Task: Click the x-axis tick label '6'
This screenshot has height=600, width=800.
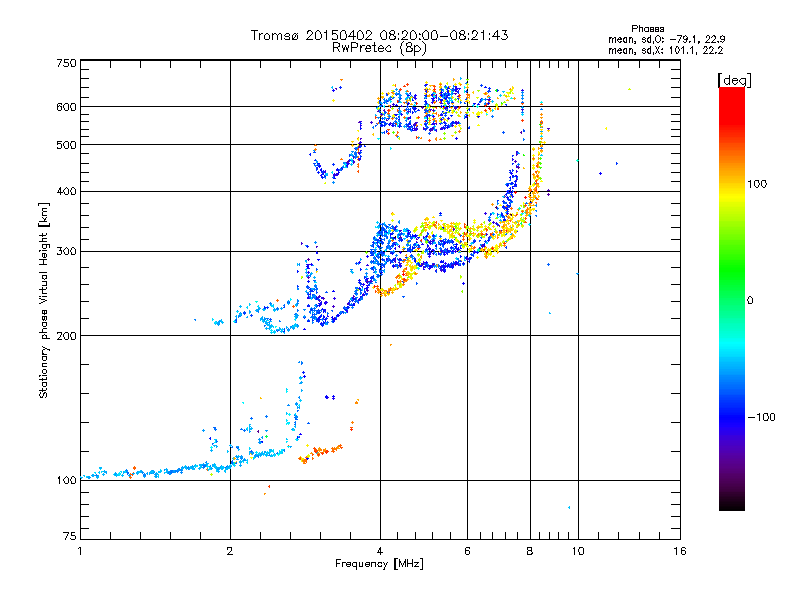Action: 467,551
